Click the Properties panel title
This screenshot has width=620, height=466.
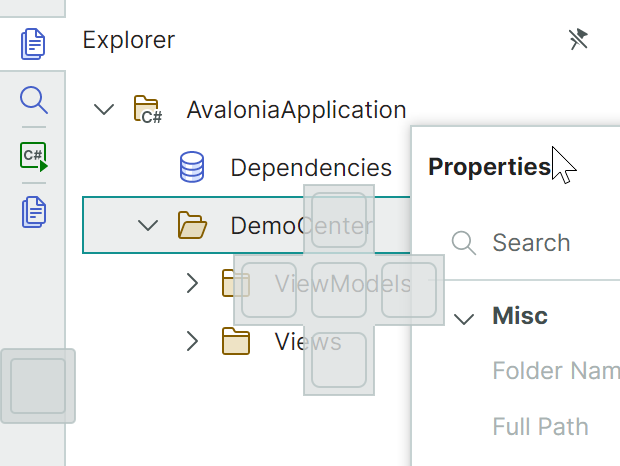(x=489, y=166)
